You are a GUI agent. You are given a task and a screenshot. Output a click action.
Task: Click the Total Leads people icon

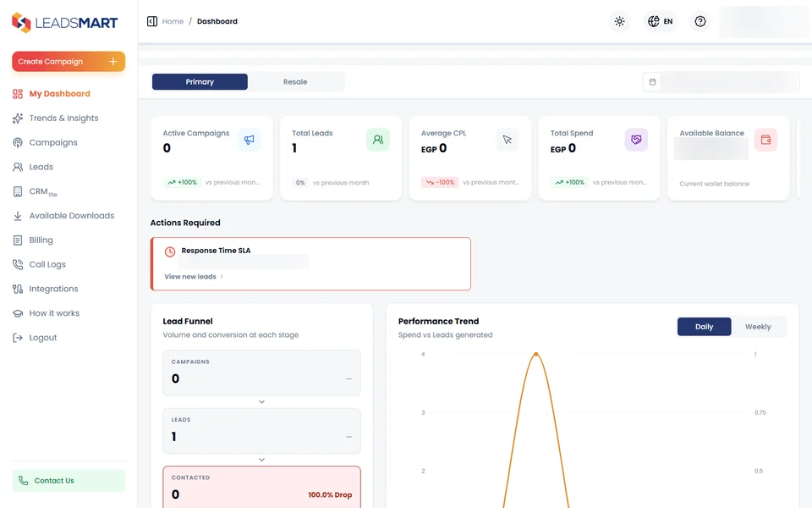pyautogui.click(x=378, y=140)
